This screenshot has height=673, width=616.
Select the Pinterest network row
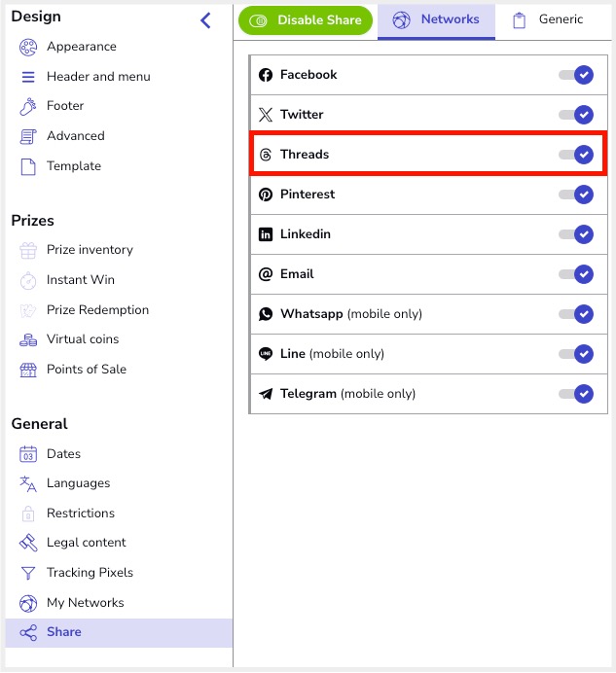tap(428, 195)
